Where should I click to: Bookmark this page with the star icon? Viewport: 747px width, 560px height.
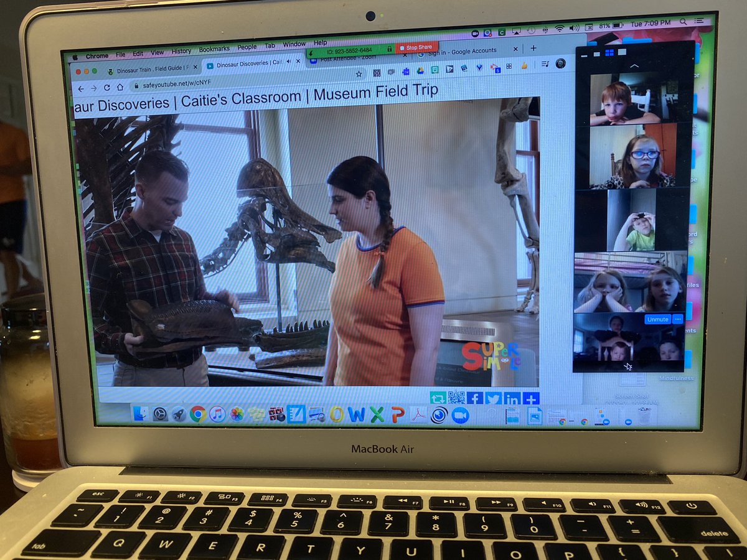[359, 73]
